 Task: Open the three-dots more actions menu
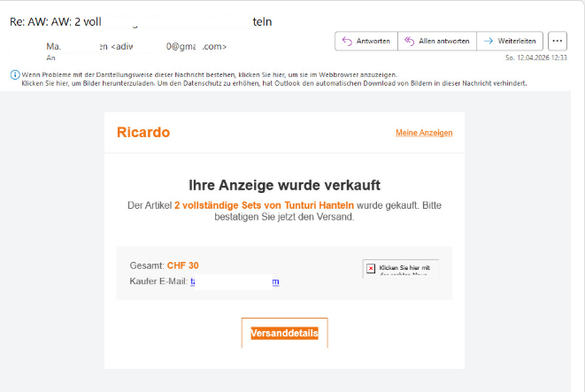[x=558, y=41]
